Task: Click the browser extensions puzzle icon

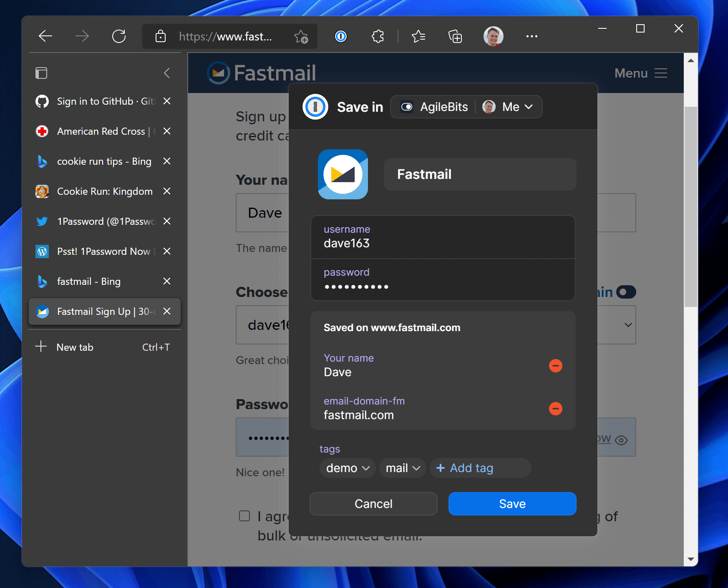Action: [x=378, y=36]
